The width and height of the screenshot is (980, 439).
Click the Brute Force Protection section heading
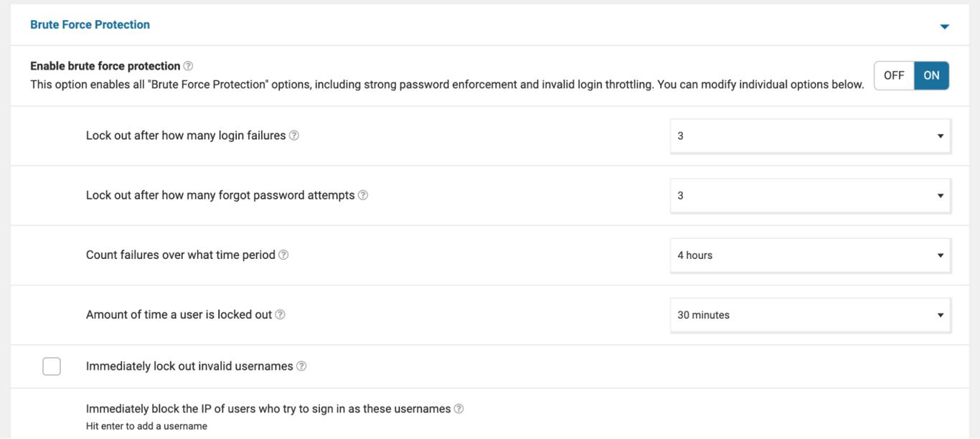click(90, 24)
